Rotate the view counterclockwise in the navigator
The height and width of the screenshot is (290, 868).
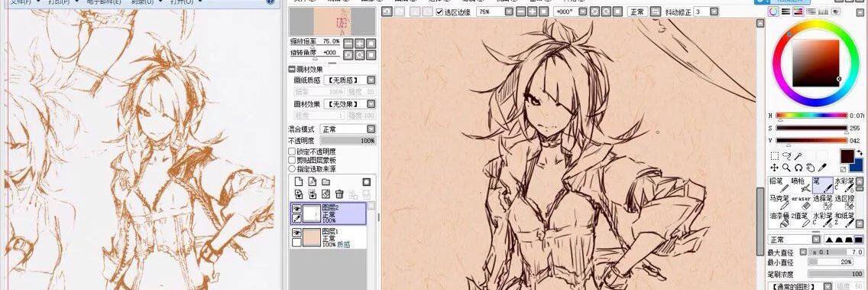tap(348, 54)
